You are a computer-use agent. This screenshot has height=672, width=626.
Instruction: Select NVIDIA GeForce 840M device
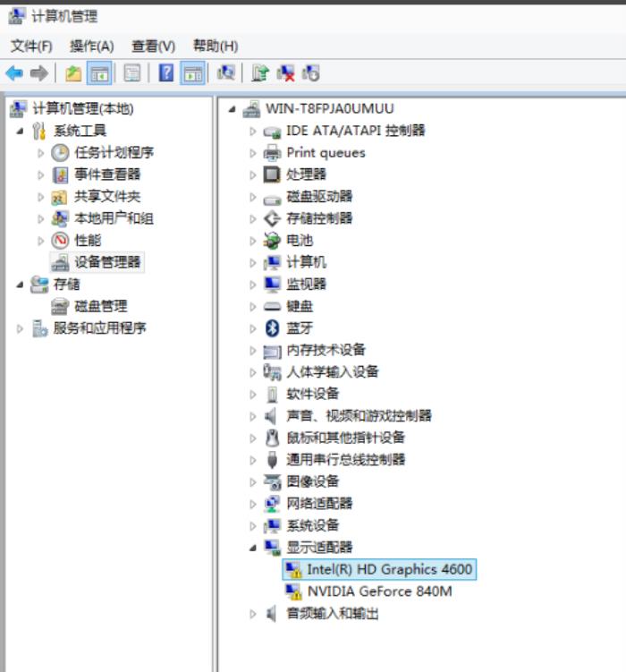tap(379, 591)
